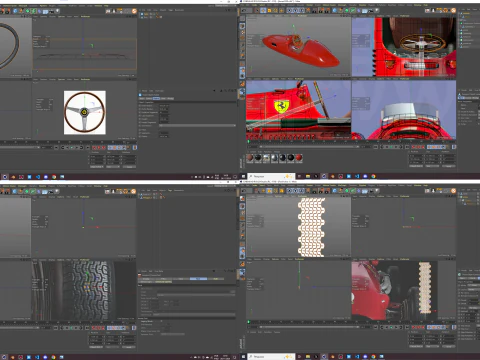Viewport: 480px width, 360px height.
Task: Open Chrome from the taskbar under car body window
Action: click(373, 176)
